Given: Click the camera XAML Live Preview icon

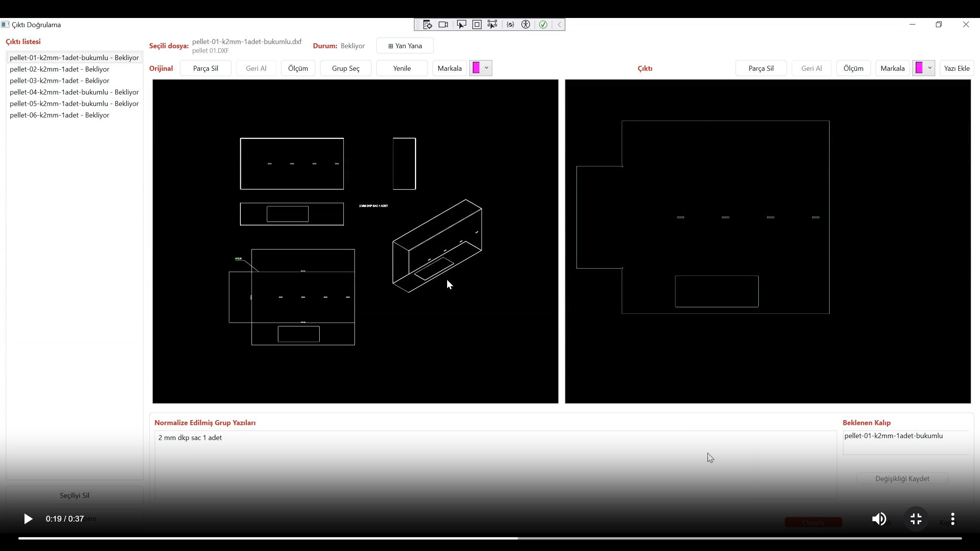Looking at the screenshot, I should [x=443, y=24].
